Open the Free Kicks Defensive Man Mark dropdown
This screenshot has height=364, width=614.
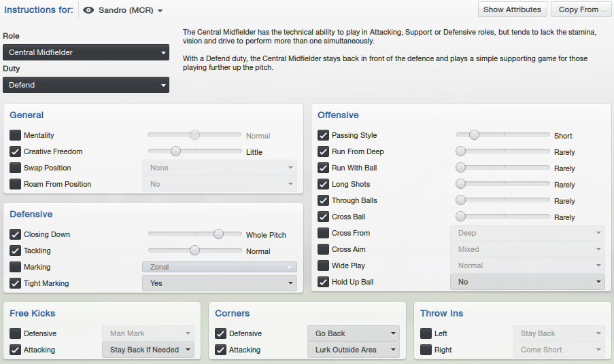pos(148,333)
